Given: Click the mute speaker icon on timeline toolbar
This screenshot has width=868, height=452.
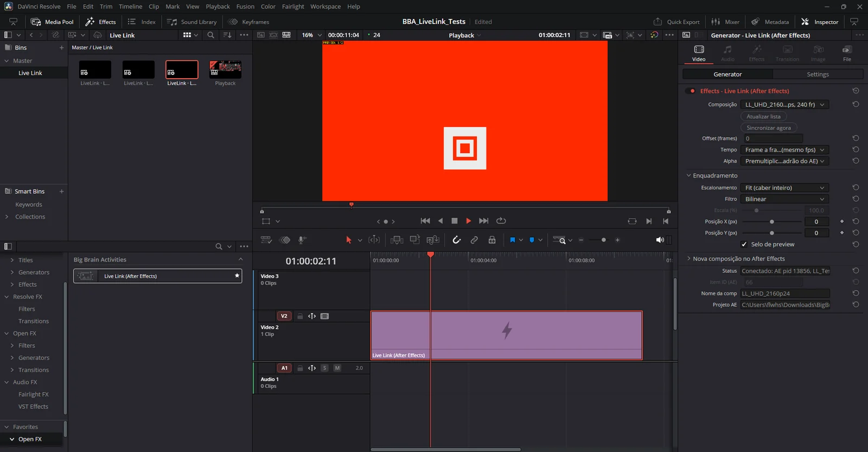Looking at the screenshot, I should (660, 240).
